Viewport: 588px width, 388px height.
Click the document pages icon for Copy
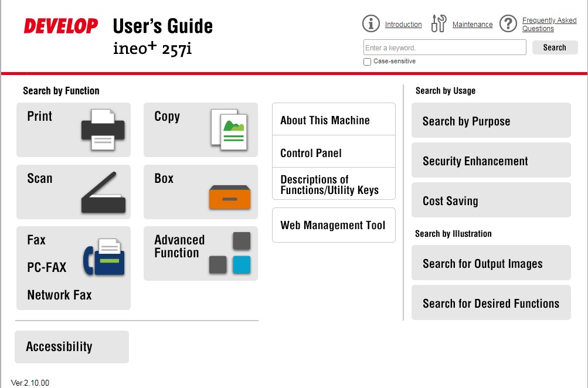click(x=229, y=129)
